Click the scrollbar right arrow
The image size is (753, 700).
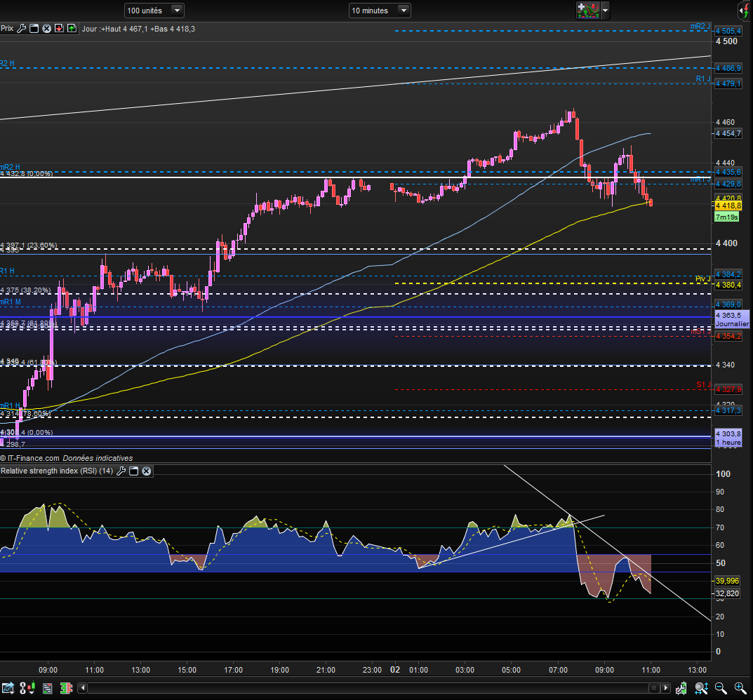click(x=666, y=688)
